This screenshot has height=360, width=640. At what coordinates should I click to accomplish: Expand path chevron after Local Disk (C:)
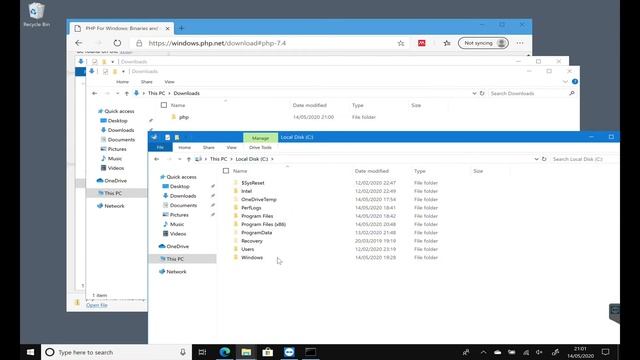tap(272, 159)
